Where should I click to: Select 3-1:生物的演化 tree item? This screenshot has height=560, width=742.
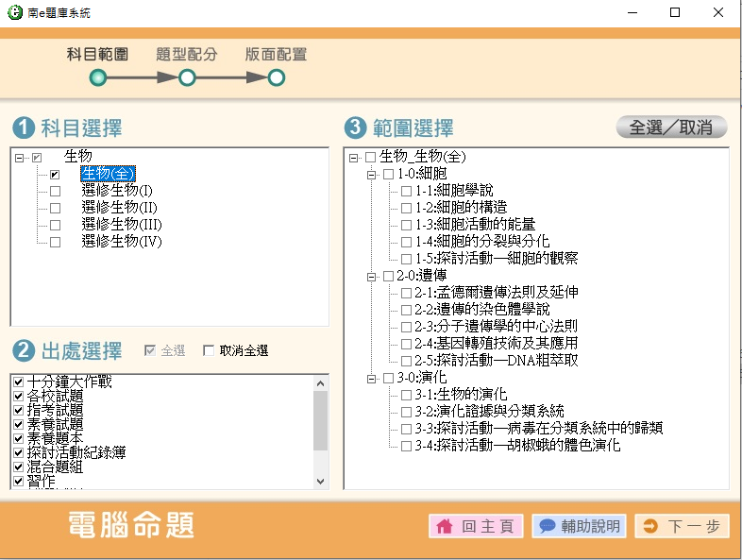(461, 395)
